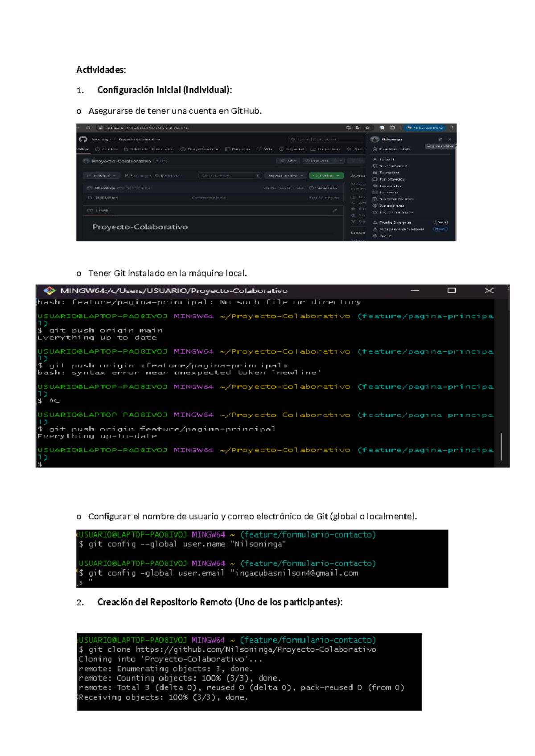Open the Solicitudes de extracción tab
Screen dimensions: 535x756
tap(148, 149)
